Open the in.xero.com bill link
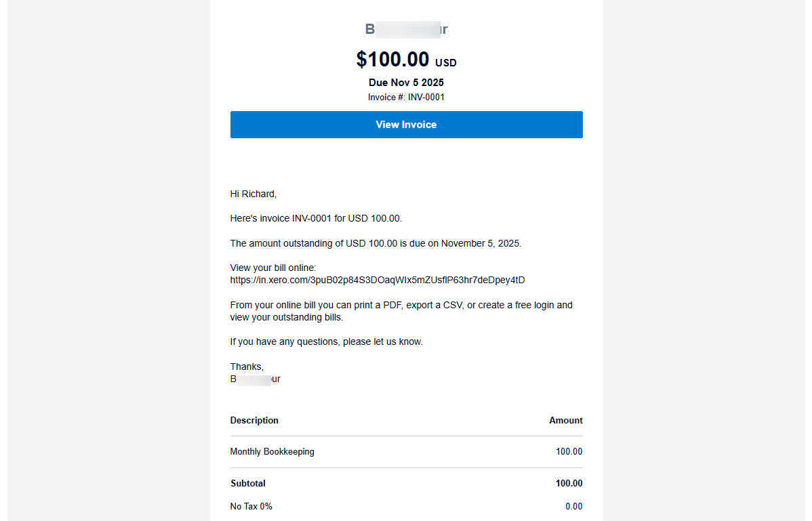 point(378,280)
